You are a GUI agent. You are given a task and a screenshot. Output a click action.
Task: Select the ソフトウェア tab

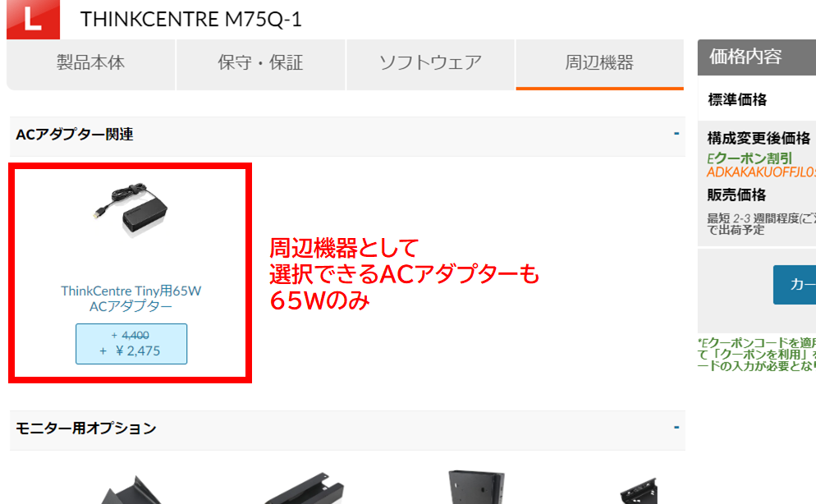click(x=430, y=64)
